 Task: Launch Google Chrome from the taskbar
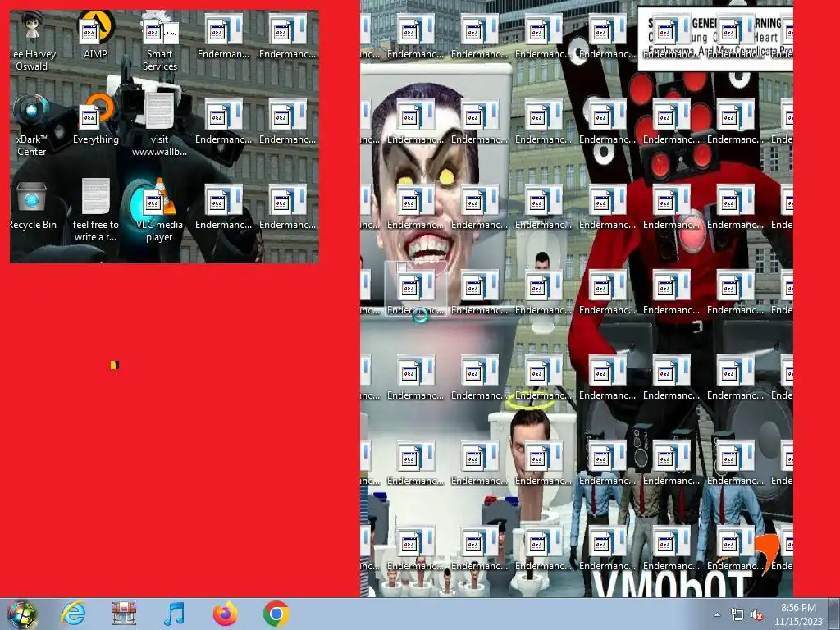click(x=276, y=614)
